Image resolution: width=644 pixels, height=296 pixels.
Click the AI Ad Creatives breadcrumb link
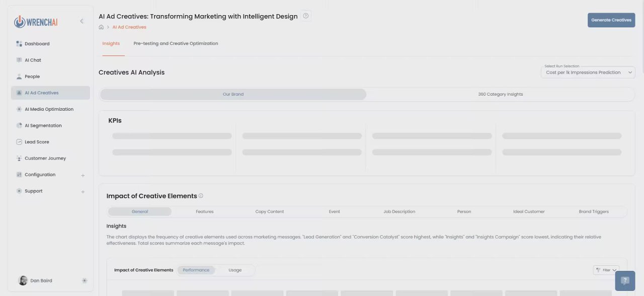tap(129, 27)
